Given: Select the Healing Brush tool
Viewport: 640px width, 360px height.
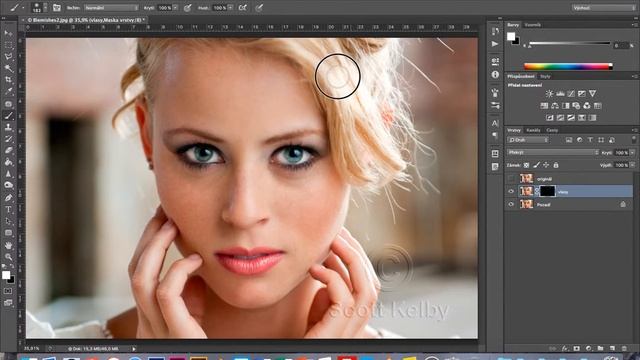Looking at the screenshot, I should point(8,104).
